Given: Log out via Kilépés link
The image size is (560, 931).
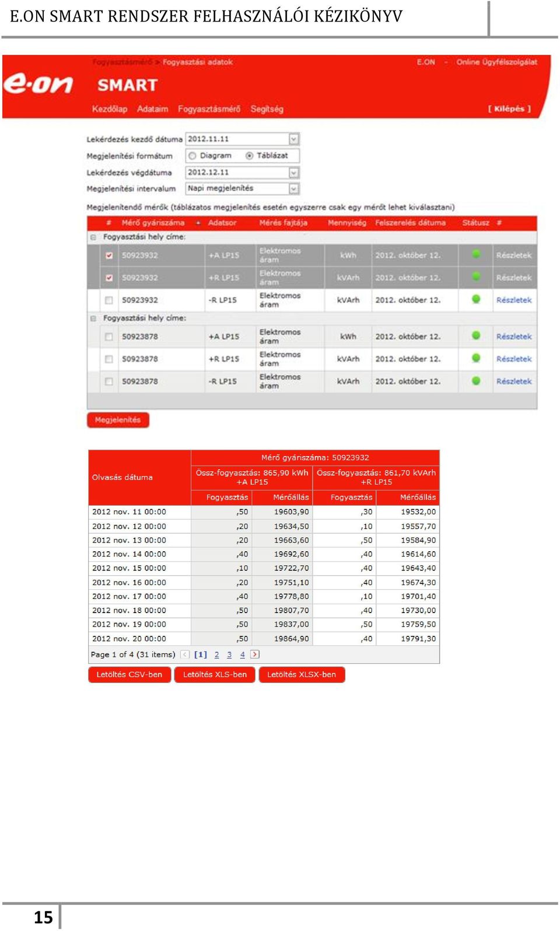Looking at the screenshot, I should tap(510, 108).
